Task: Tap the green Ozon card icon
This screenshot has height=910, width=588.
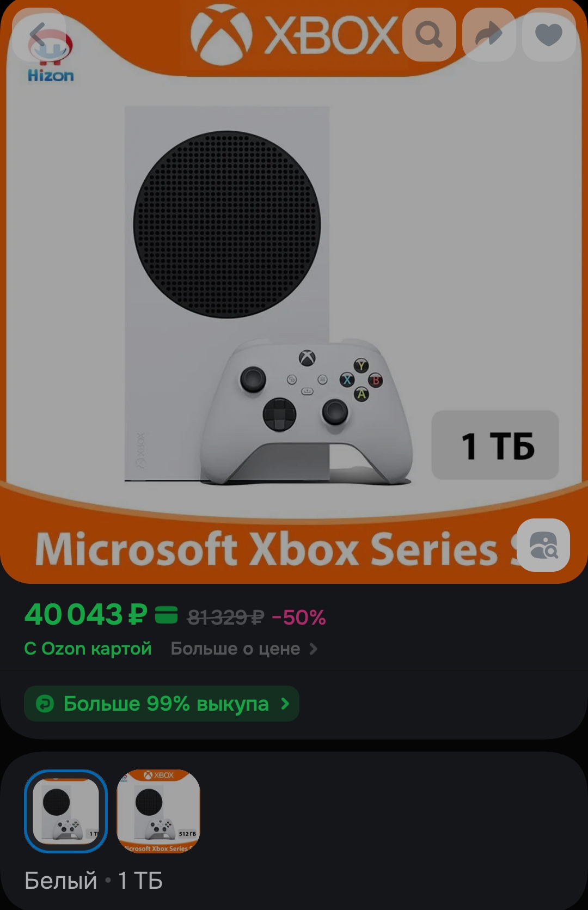Action: coord(166,615)
